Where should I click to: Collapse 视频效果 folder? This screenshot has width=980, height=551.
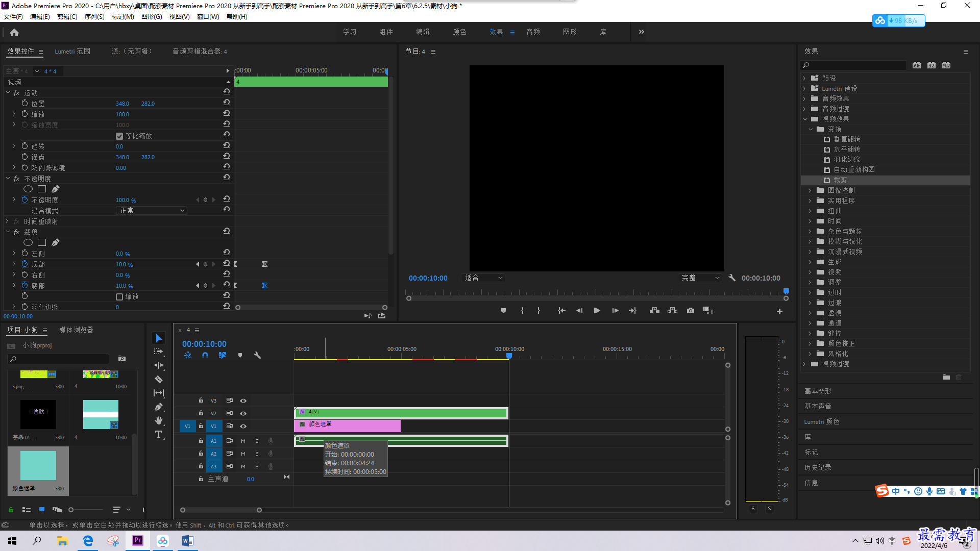pyautogui.click(x=805, y=119)
